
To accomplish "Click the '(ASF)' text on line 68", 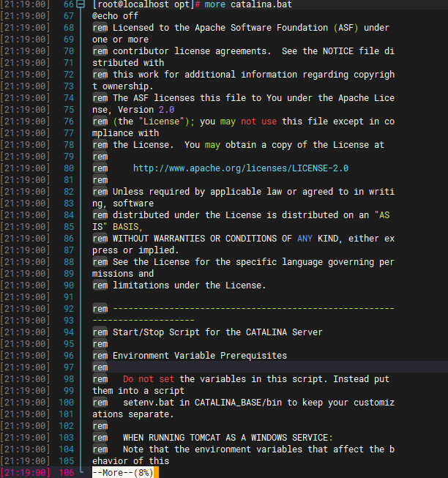I will (x=346, y=28).
